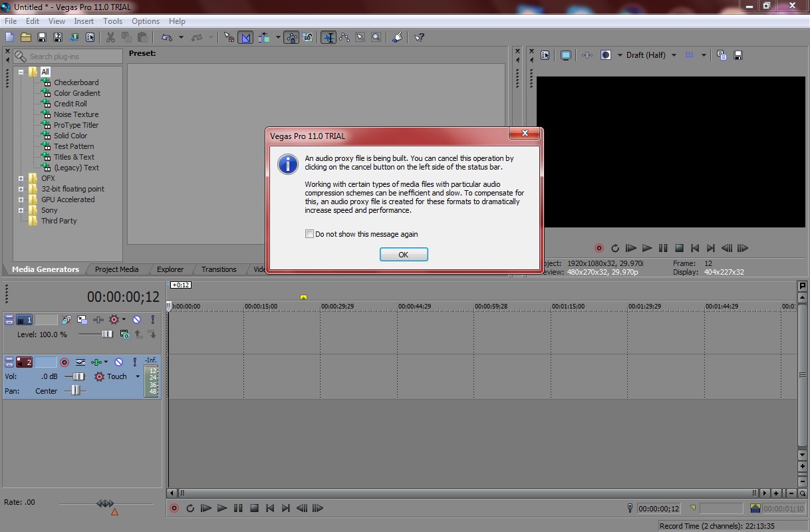This screenshot has width=810, height=532.
Task: Arm audio track 2 for record
Action: pyautogui.click(x=65, y=362)
